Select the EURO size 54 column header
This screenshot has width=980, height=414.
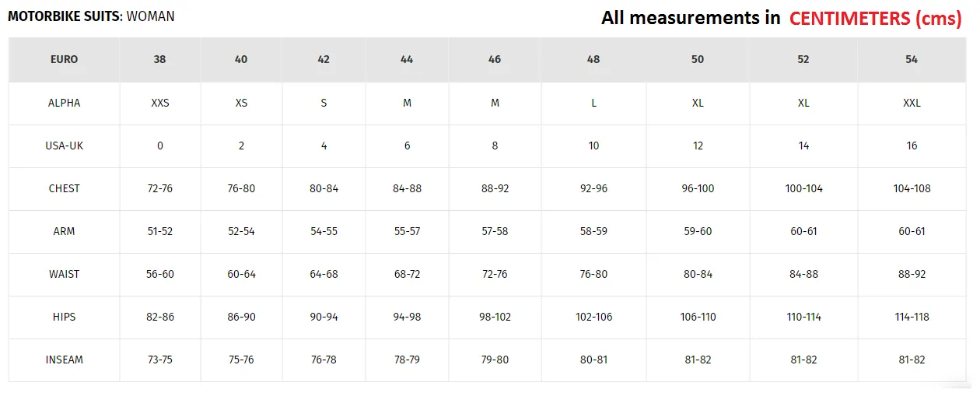[x=912, y=60]
